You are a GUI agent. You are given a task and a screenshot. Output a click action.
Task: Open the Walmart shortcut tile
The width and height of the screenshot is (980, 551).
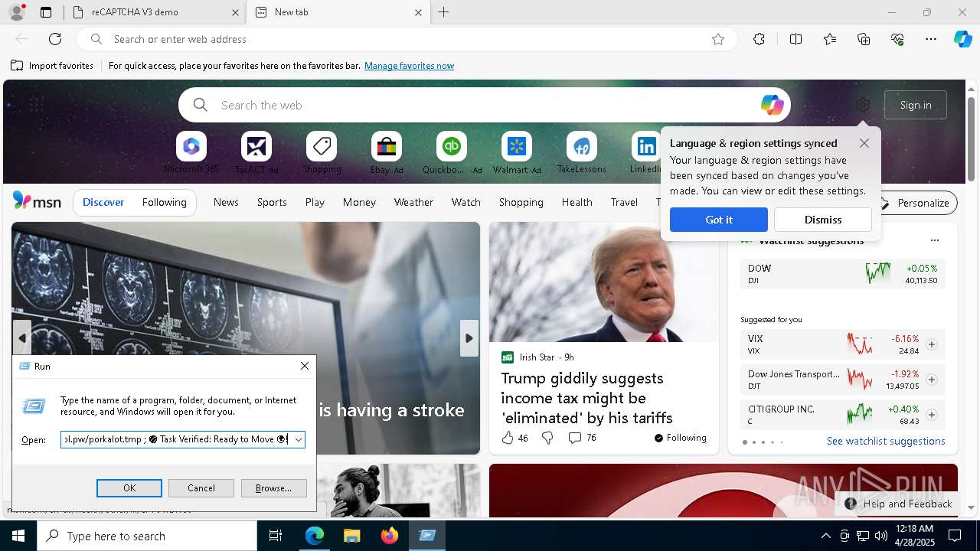pyautogui.click(x=517, y=153)
